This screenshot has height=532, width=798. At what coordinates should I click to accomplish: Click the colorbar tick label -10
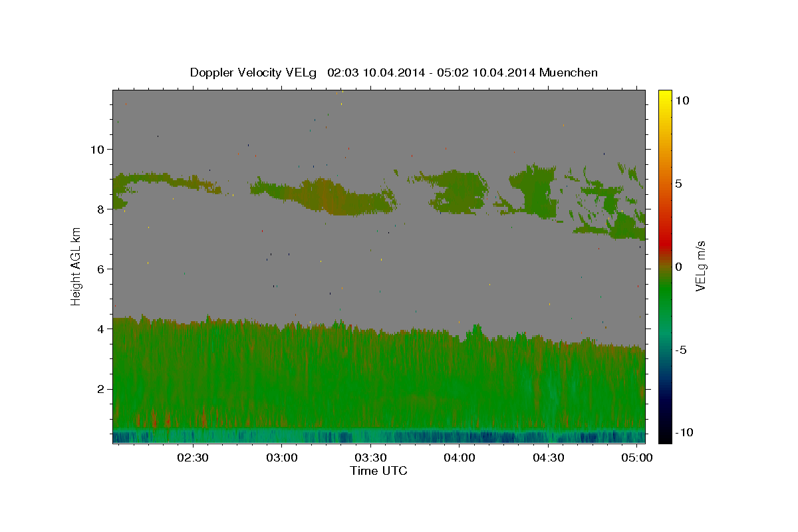coord(684,432)
